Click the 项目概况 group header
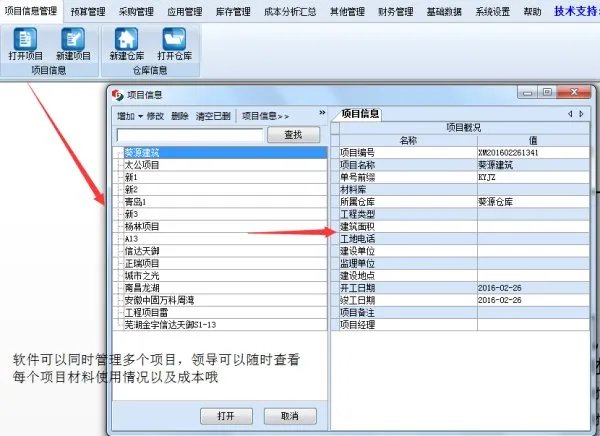The image size is (600, 436). click(464, 128)
